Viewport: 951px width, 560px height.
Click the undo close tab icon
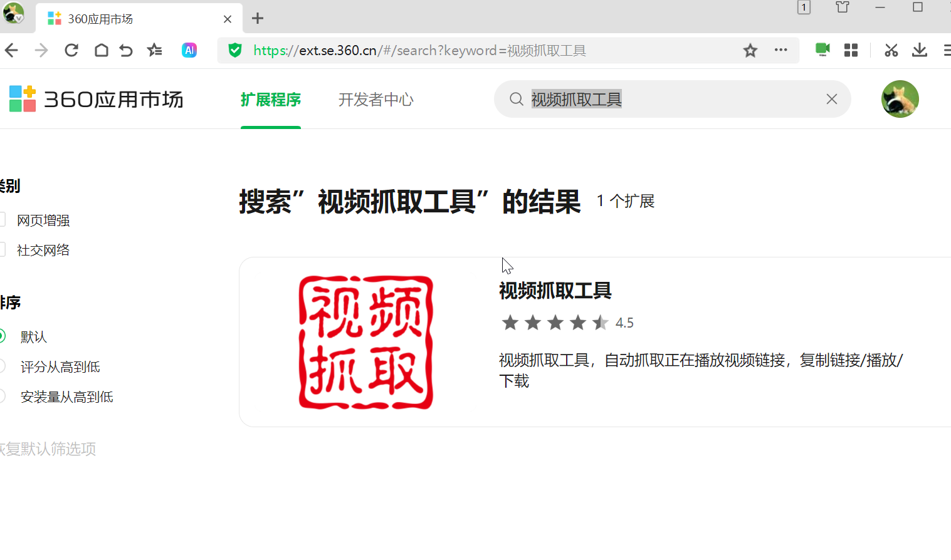(126, 50)
